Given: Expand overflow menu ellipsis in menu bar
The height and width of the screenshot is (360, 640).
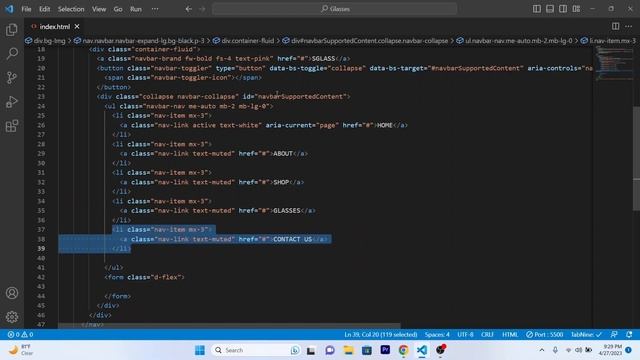Looking at the screenshot, I should point(155,9).
